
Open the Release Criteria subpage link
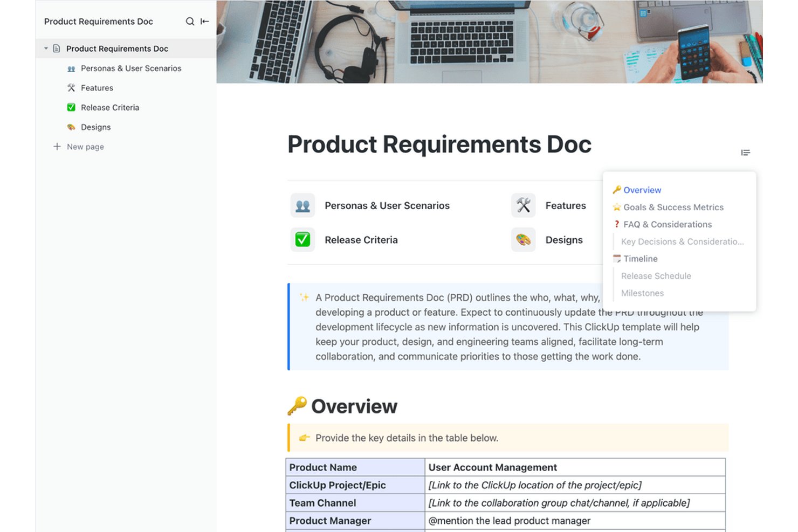361,240
